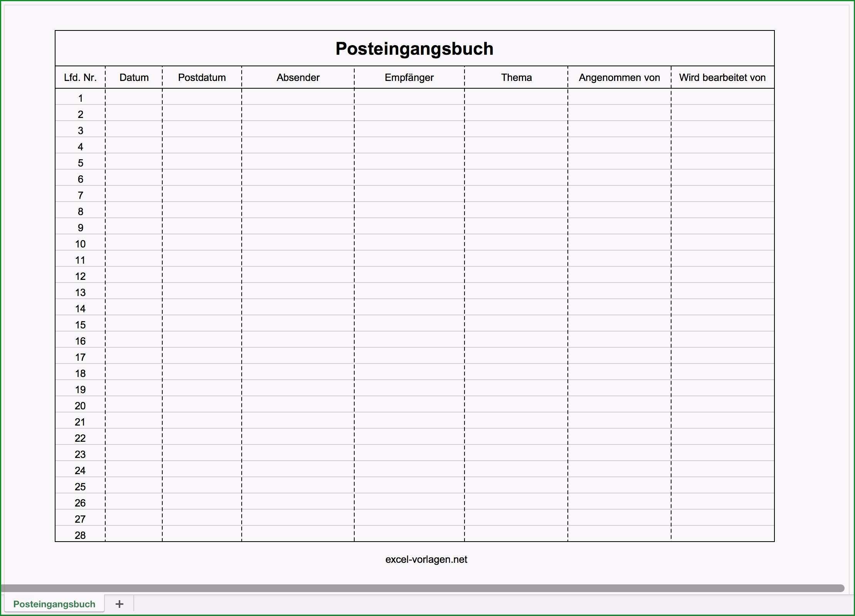Select row number 19 cell
The width and height of the screenshot is (855, 616).
80,388
